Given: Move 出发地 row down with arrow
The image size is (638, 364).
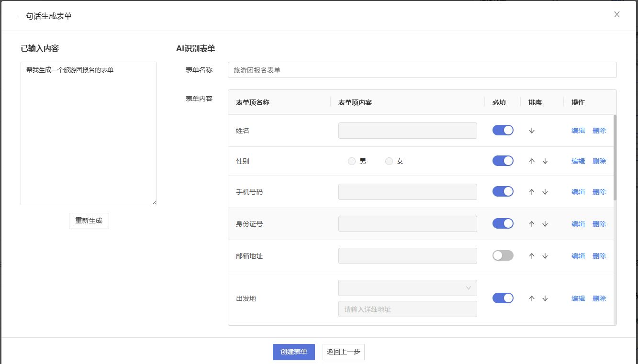Looking at the screenshot, I should 545,298.
